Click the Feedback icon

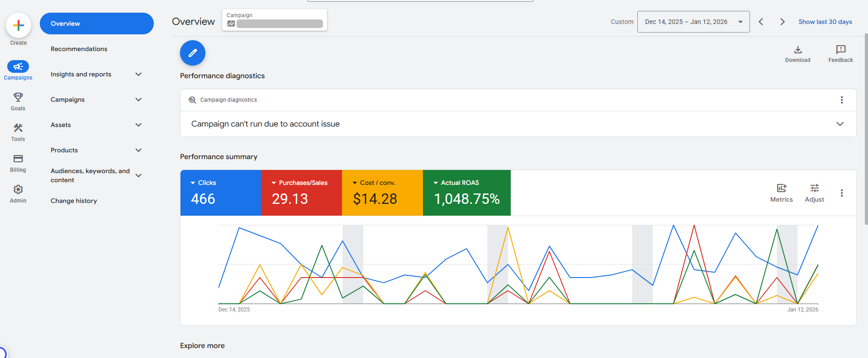tap(841, 50)
